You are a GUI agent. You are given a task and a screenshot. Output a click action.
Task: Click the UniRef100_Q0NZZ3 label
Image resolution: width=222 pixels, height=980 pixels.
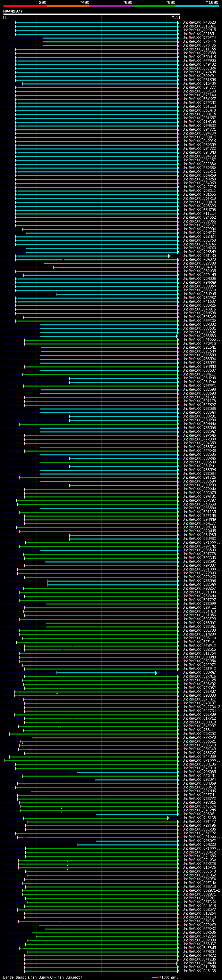click(199, 844)
